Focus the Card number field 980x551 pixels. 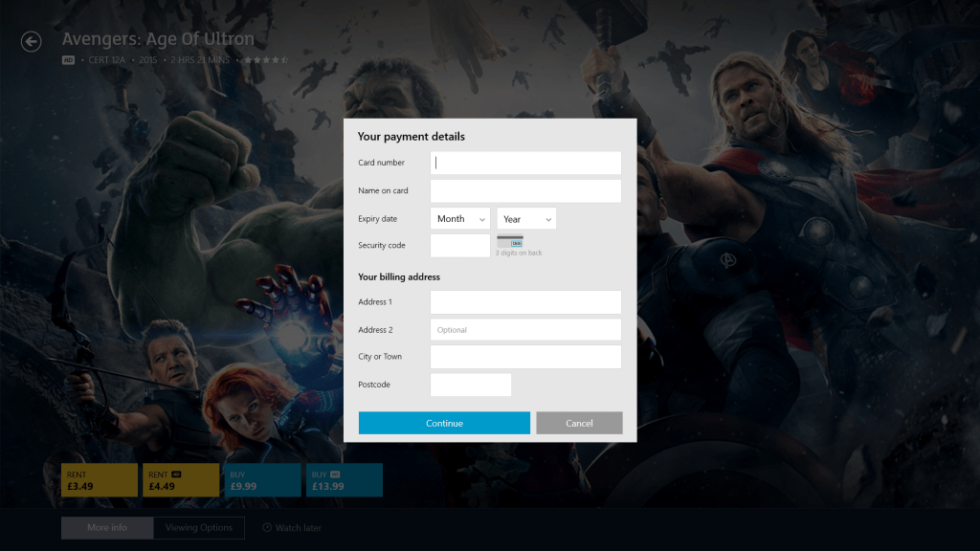pos(525,163)
